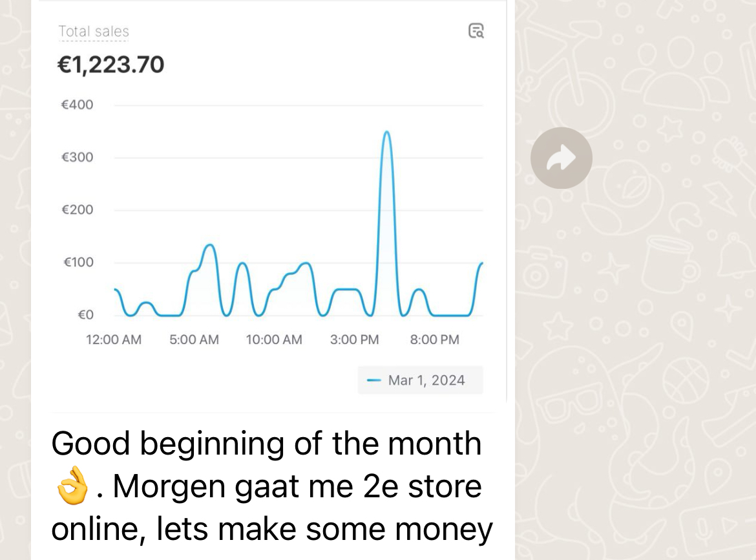The height and width of the screenshot is (560, 756).
Task: Click the 12:00 AM axis label
Action: [x=114, y=339]
